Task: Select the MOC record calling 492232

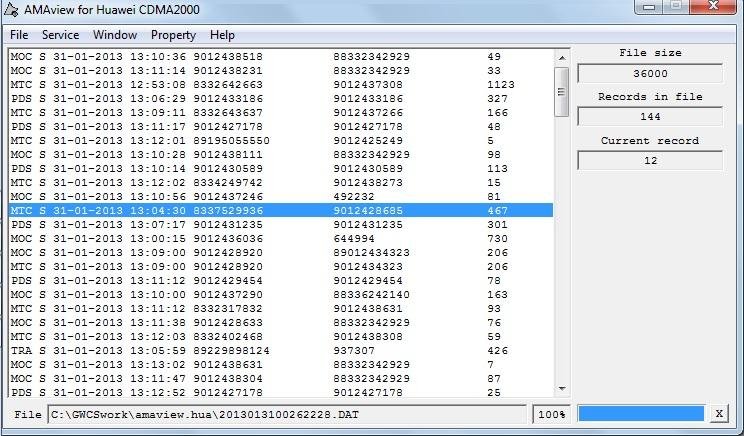Action: pos(281,196)
